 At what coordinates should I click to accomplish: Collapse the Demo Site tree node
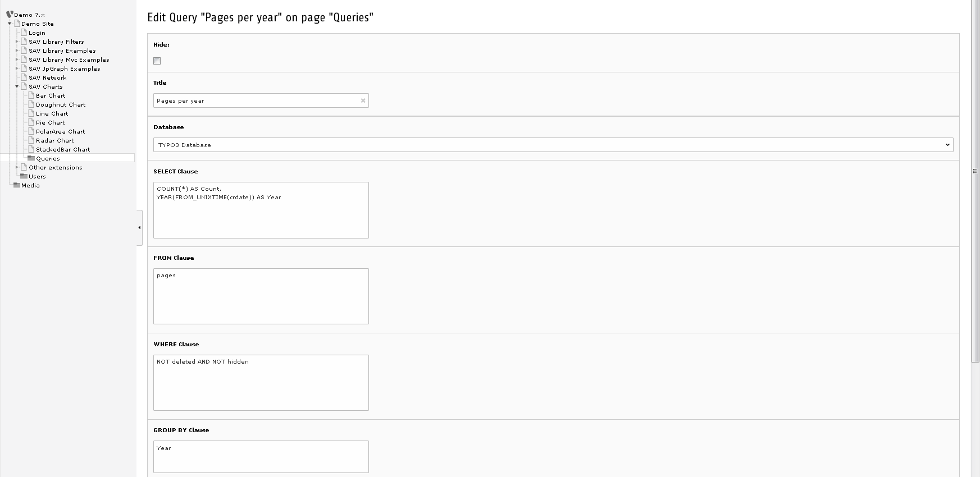point(10,24)
